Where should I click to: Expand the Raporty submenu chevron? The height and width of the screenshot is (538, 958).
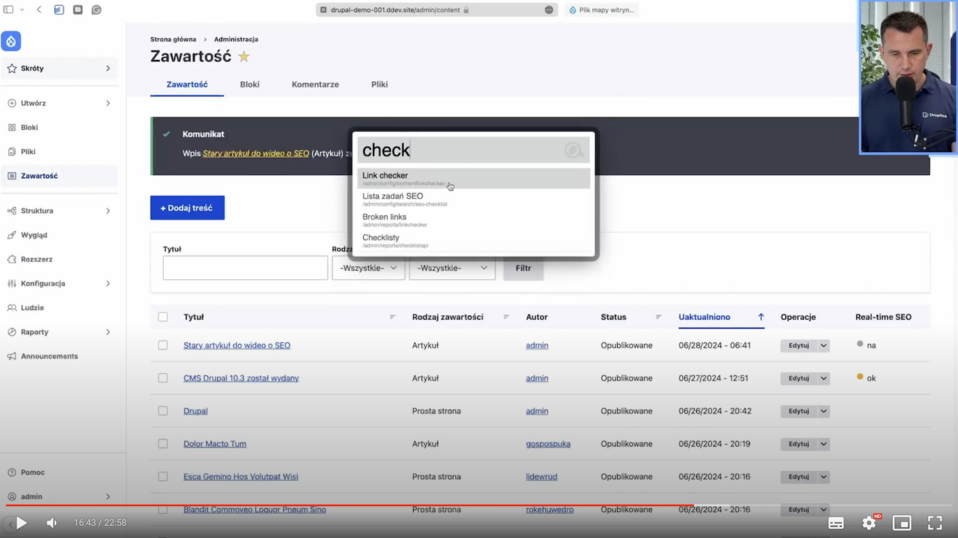[108, 332]
